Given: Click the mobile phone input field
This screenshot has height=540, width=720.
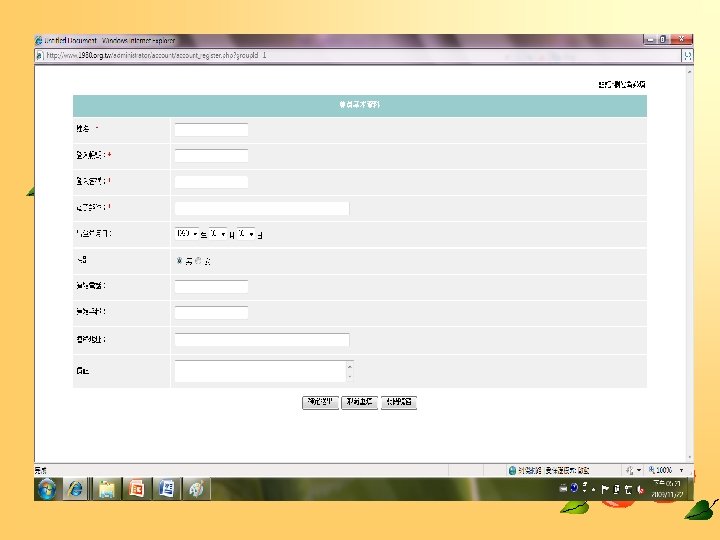Looking at the screenshot, I should click(211, 313).
